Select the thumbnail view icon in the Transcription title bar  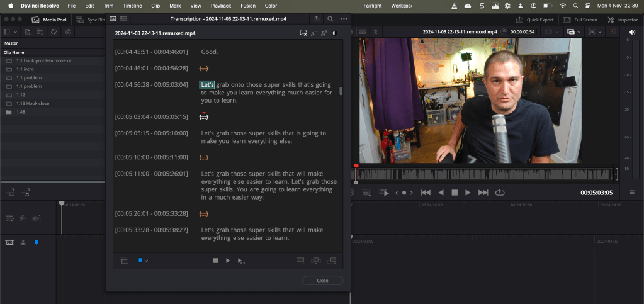[113, 19]
